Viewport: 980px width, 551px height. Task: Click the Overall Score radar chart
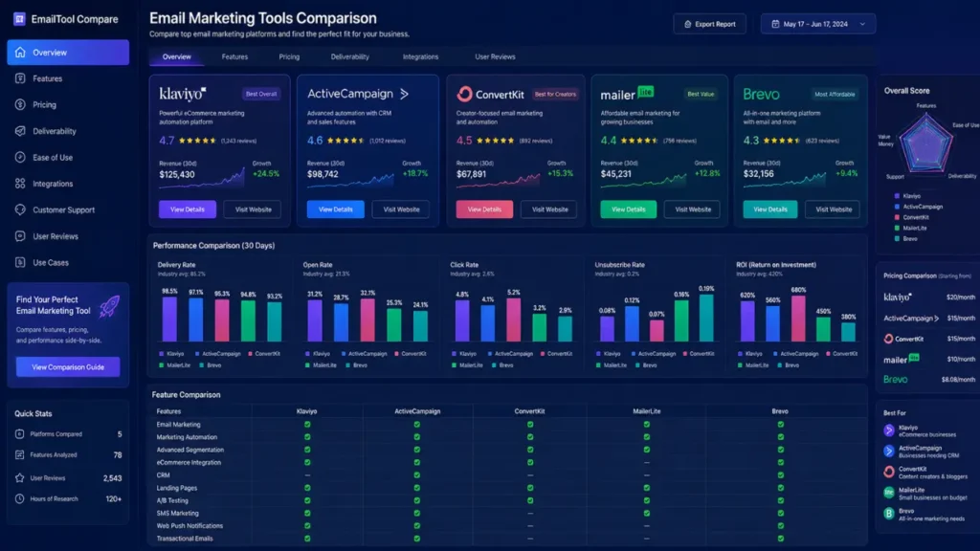925,143
